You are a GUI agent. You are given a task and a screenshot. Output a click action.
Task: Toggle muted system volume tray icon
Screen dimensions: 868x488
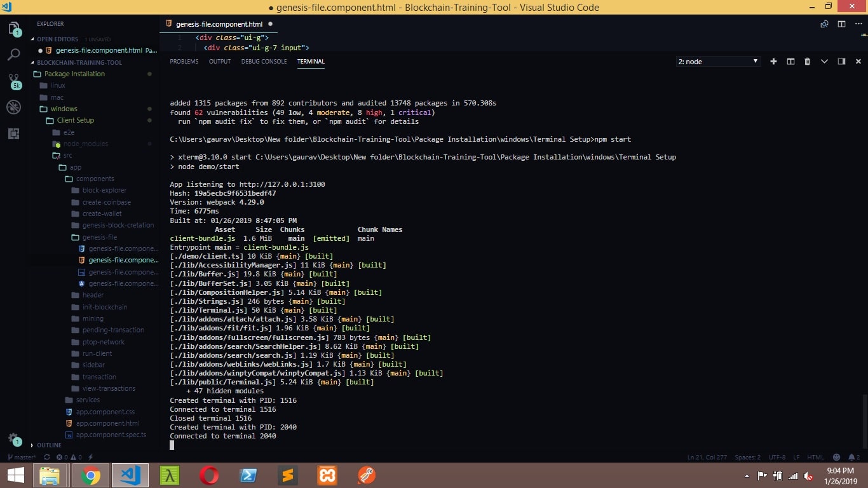(x=808, y=476)
